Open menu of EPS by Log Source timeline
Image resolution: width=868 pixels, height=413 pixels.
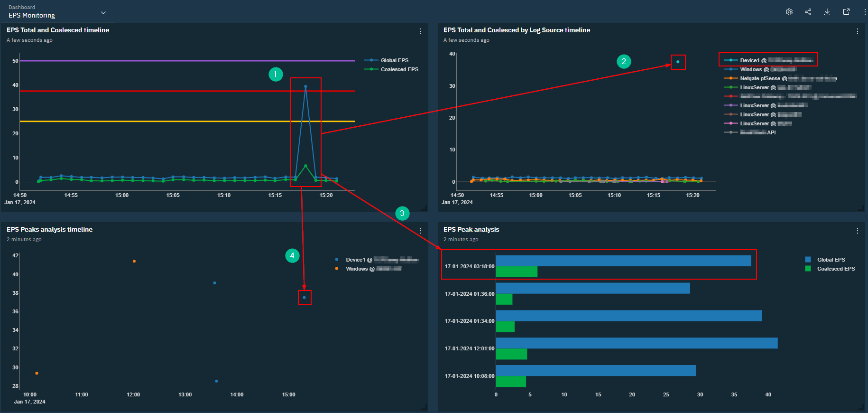coord(858,31)
